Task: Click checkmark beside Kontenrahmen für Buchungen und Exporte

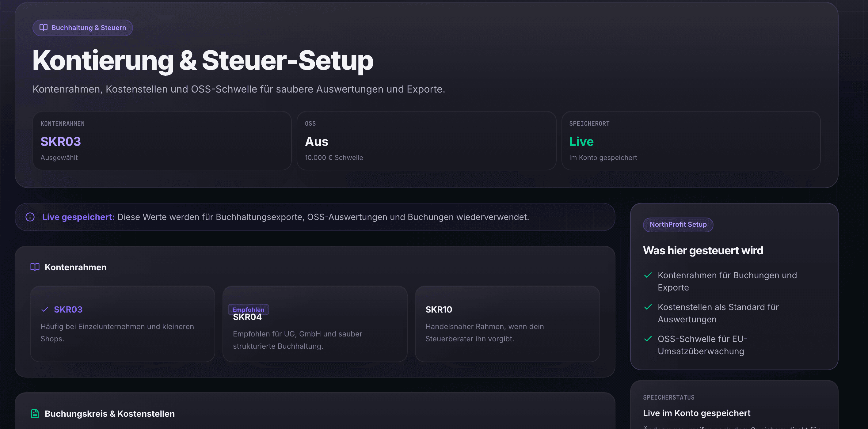Action: [648, 275]
